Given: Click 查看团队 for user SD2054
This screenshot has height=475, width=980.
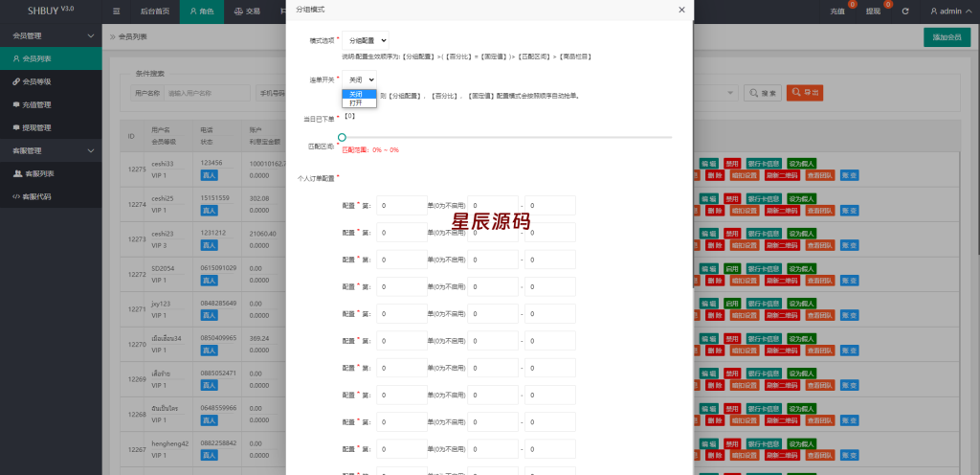Looking at the screenshot, I should point(819,281).
